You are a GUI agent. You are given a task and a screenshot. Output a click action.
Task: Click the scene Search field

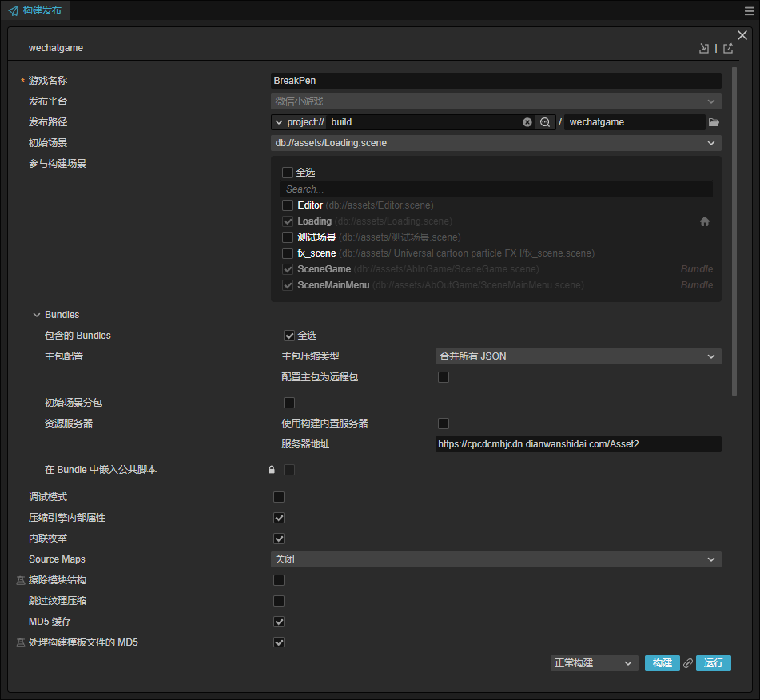495,189
